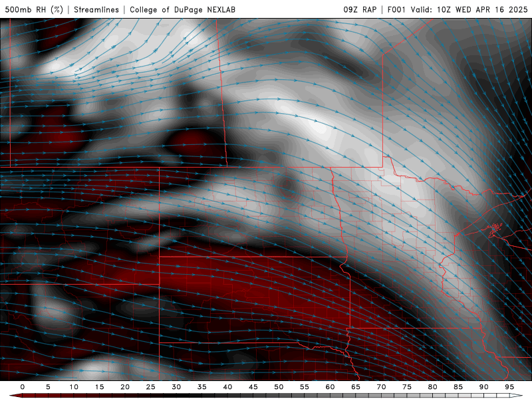The height and width of the screenshot is (399, 532).
Task: Click the "500mb RH (%)" title text
Action: pyautogui.click(x=34, y=9)
